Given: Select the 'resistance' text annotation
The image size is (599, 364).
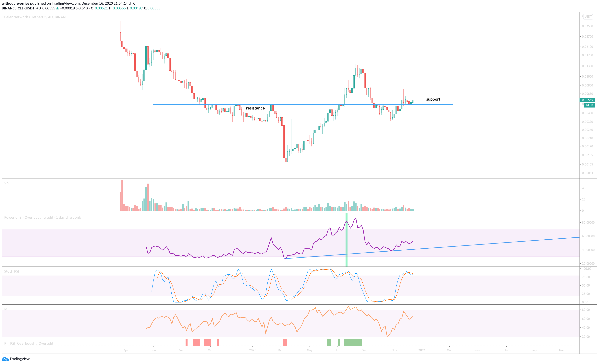Looking at the screenshot, I should tap(255, 108).
